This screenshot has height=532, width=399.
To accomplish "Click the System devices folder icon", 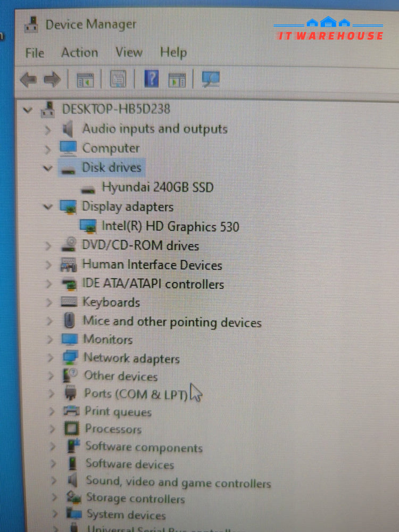I will point(74,514).
